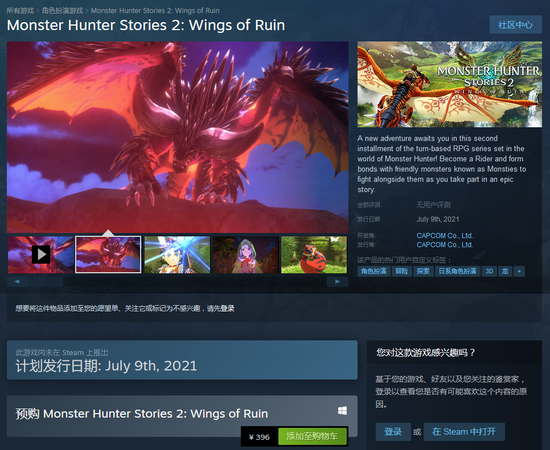The width and height of the screenshot is (550, 450).
Task: Click the Windows platform icon
Action: (342, 411)
